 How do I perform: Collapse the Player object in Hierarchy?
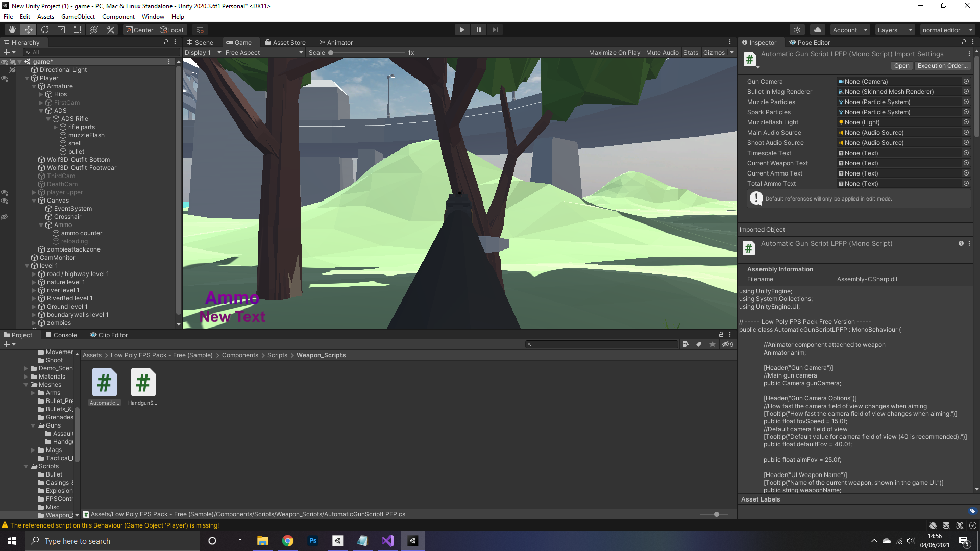point(27,78)
